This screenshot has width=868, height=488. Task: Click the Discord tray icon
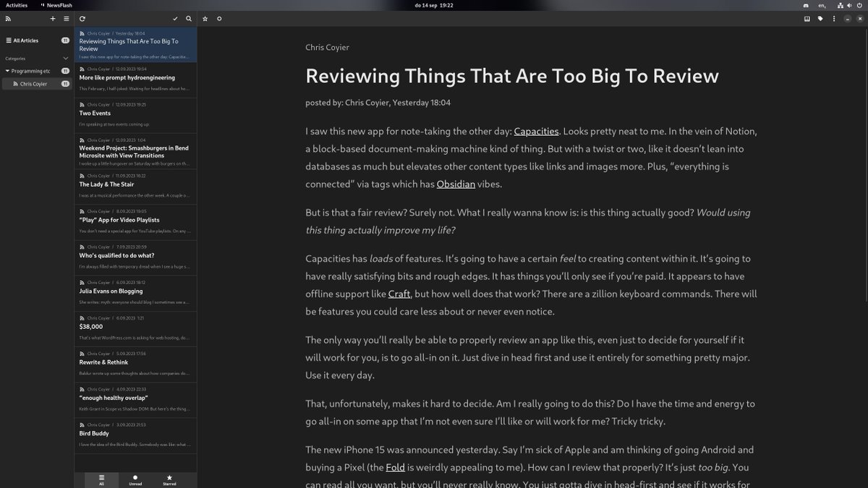click(x=806, y=5)
